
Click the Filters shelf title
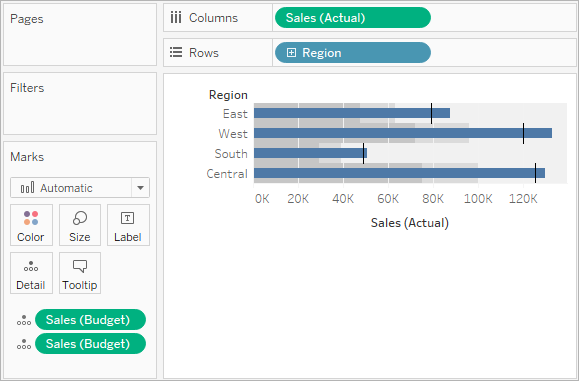pyautogui.click(x=27, y=88)
